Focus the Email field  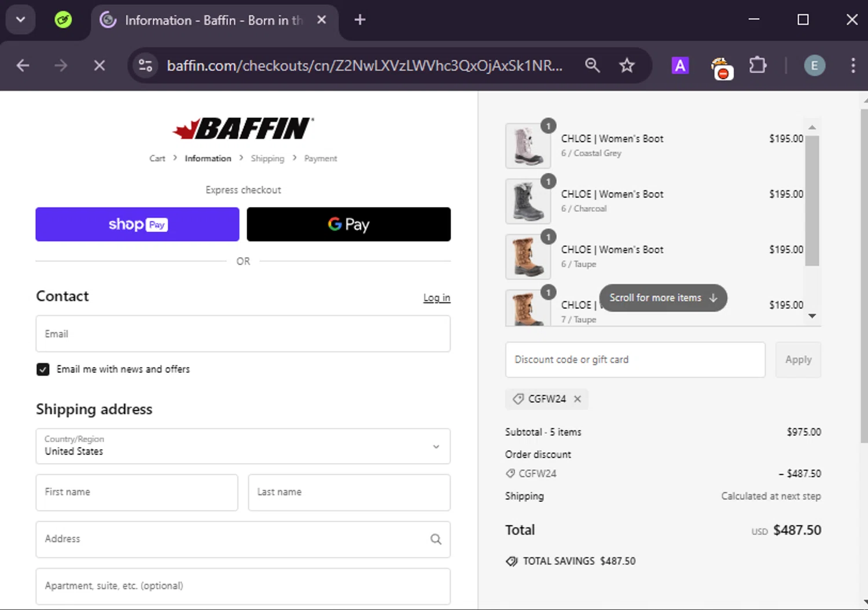tap(243, 334)
